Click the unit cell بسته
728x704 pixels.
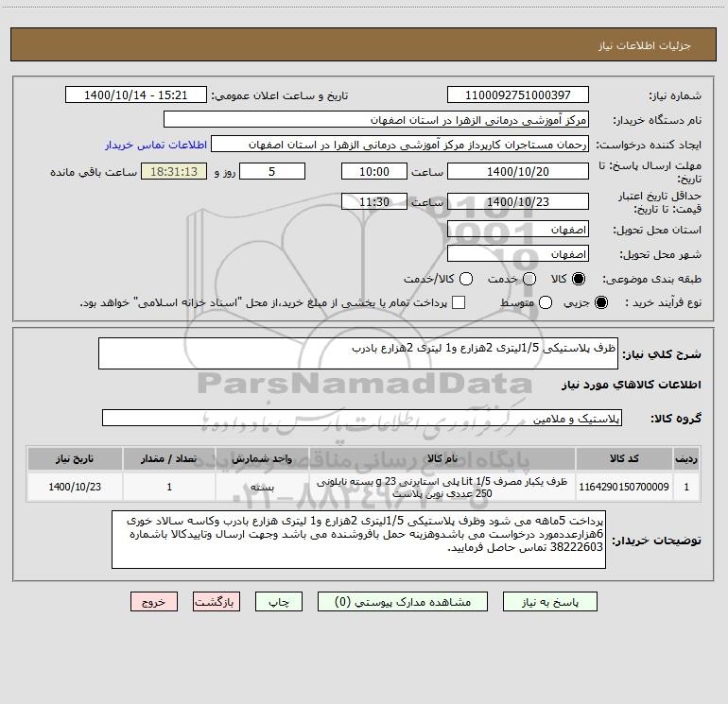(262, 487)
